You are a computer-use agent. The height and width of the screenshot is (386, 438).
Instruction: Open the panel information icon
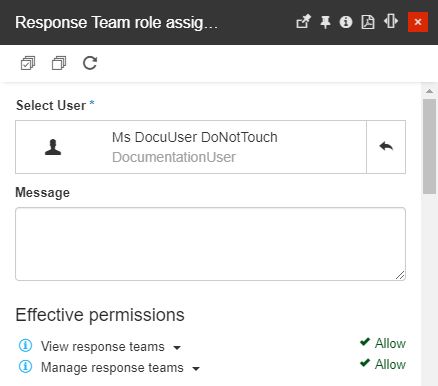point(346,22)
